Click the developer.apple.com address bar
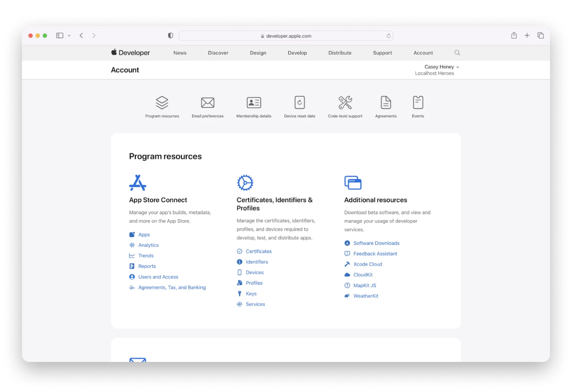Screen dimensions: 572x392 pyautogui.click(x=286, y=36)
